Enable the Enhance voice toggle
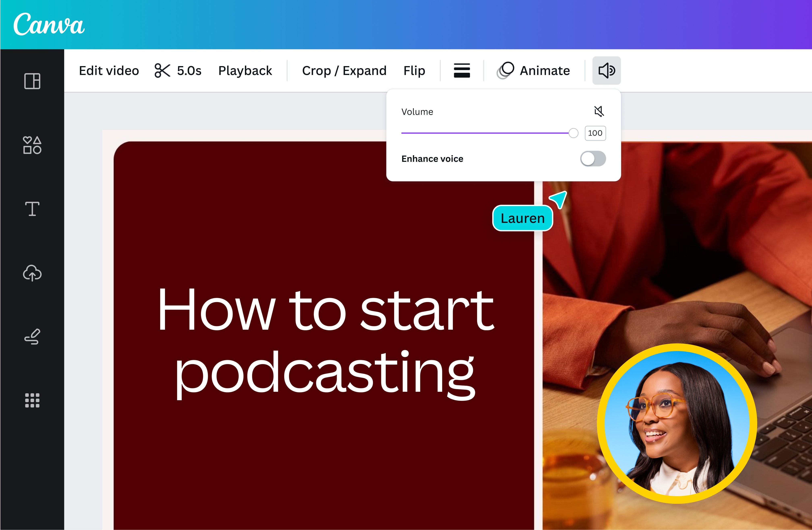Screen dimensions: 812x530 593,158
